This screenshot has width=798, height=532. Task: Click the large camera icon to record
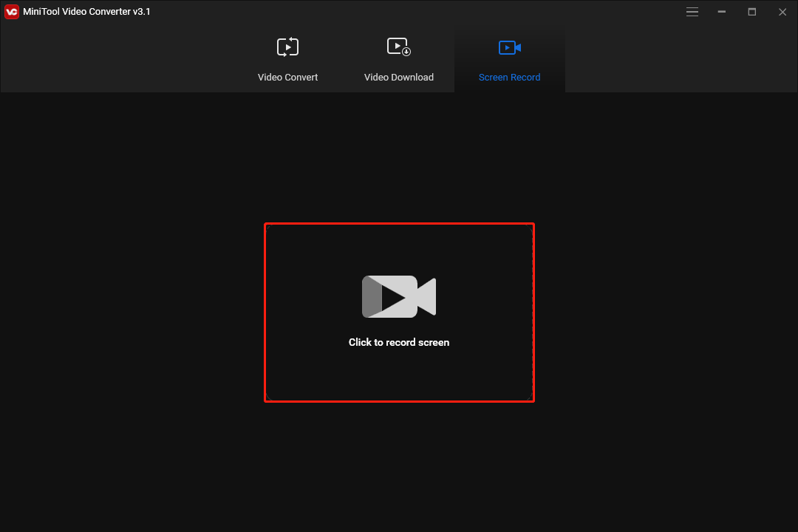tap(399, 296)
